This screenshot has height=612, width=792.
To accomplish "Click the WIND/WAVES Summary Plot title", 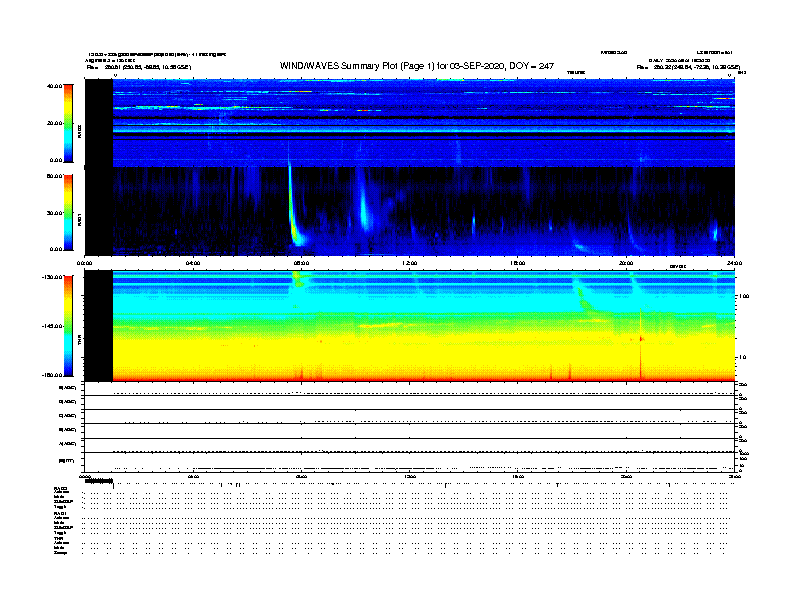I will click(x=417, y=66).
